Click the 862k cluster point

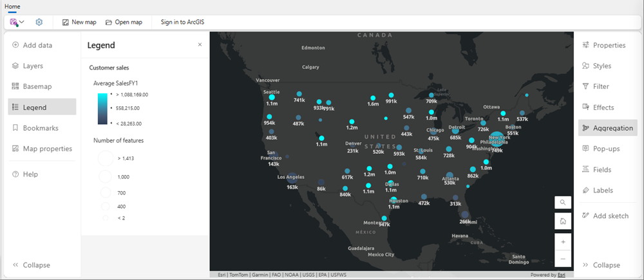point(473,169)
